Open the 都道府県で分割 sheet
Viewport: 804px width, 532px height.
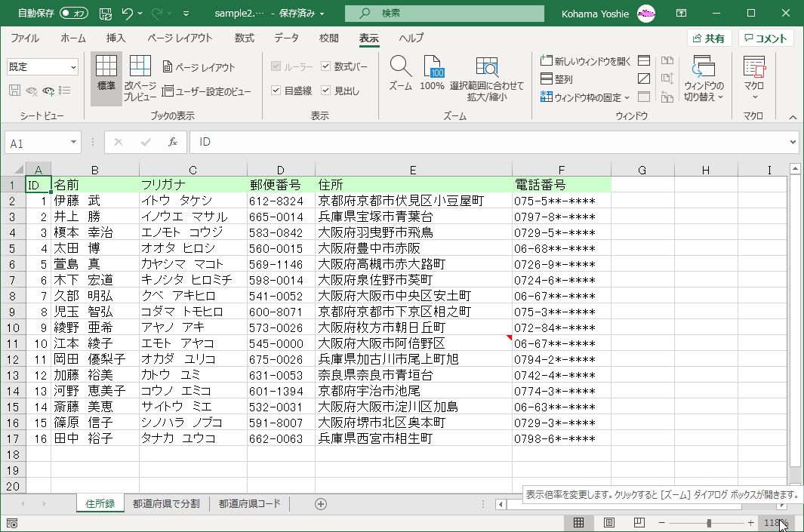point(166,504)
